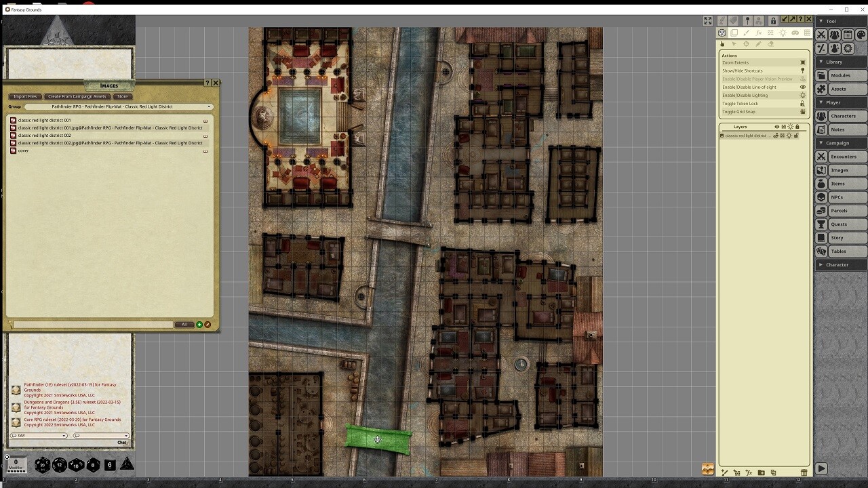Screen dimensions: 868x488
Task: Click the d20 die in the dice tray
Action: point(42,466)
